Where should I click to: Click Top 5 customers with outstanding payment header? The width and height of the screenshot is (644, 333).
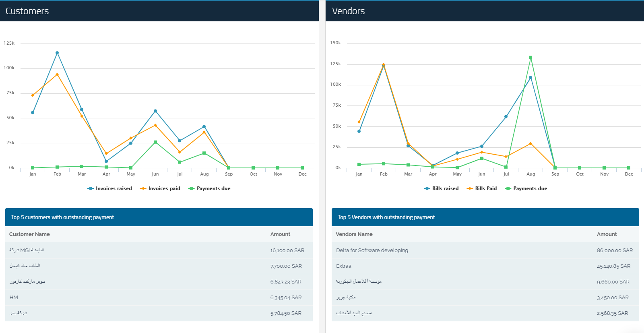click(62, 217)
